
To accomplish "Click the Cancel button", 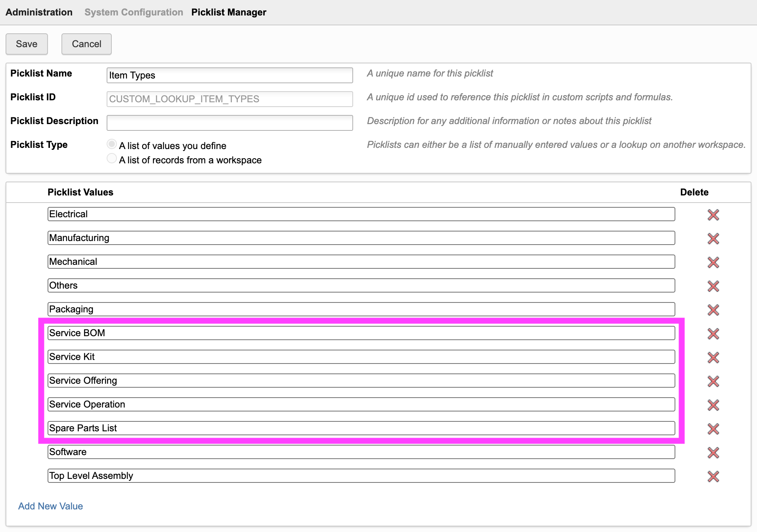I will click(86, 44).
